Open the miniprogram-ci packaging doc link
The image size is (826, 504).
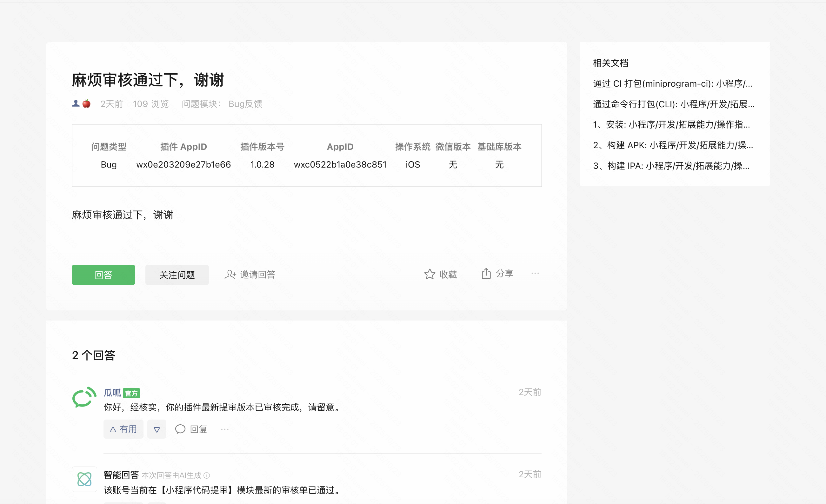[x=672, y=83]
